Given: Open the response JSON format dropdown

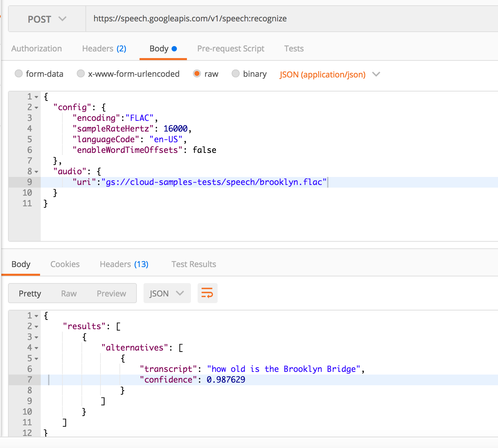Looking at the screenshot, I should [167, 293].
